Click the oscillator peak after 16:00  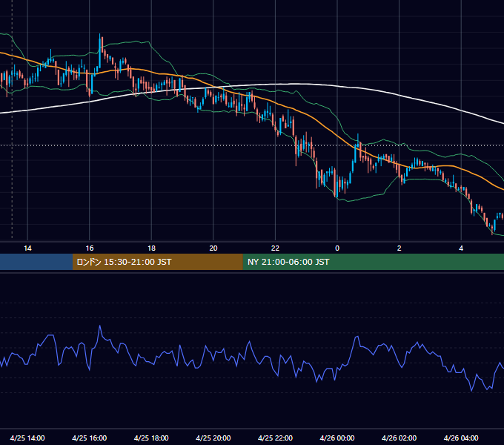[100, 326]
